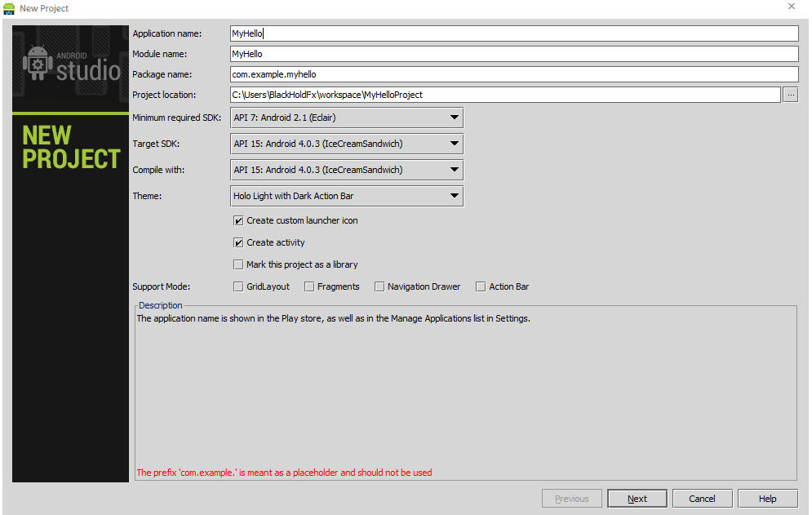Expand the Minimum required SDK dropdown

(x=347, y=118)
